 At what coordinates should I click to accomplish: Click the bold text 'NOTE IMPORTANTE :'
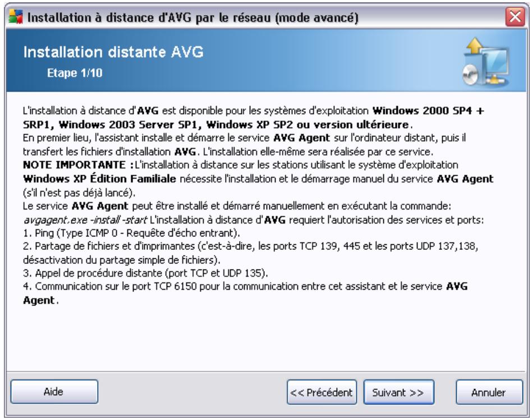click(x=79, y=165)
